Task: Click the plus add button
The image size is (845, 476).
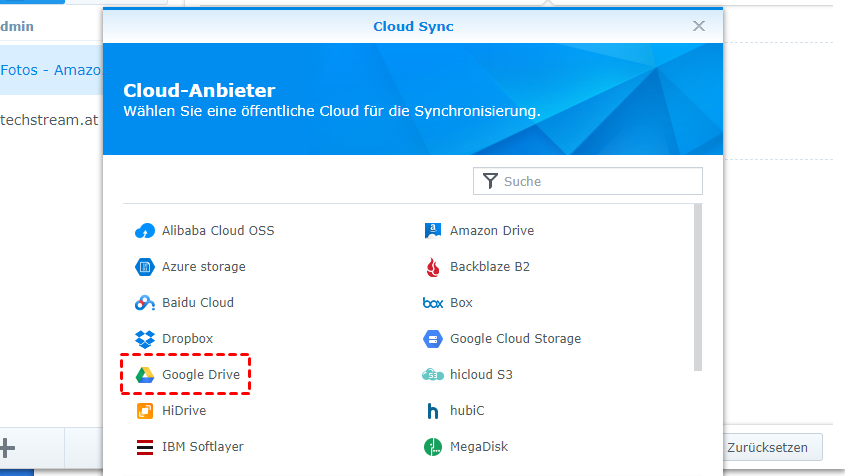Action: pyautogui.click(x=8, y=446)
